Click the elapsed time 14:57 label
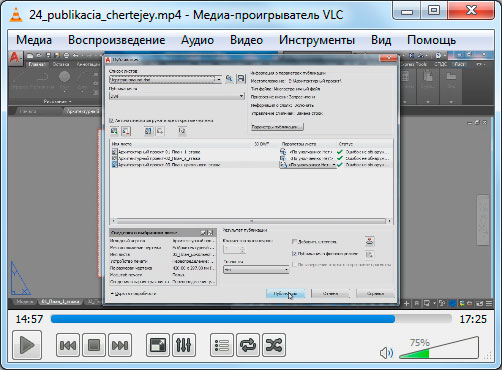This screenshot has width=502, height=370. [x=29, y=319]
